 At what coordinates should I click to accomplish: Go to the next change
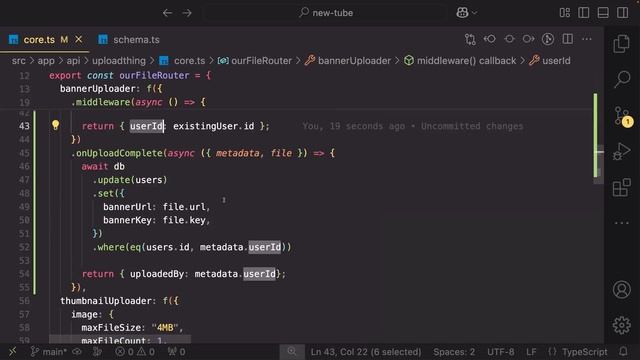529,39
